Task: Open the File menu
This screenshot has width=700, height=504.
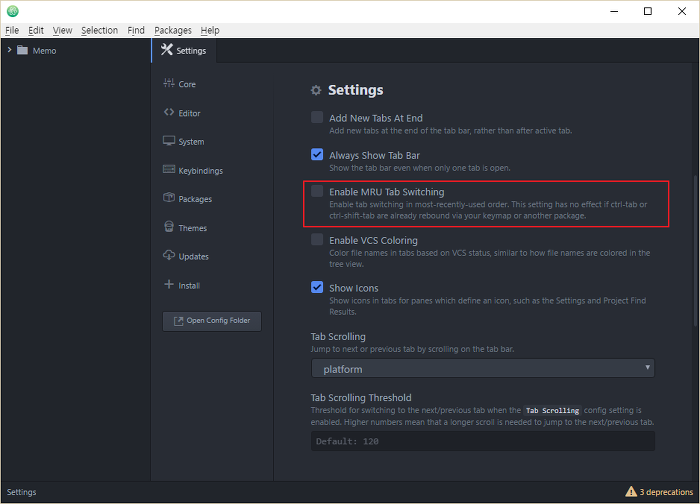Action: tap(12, 30)
